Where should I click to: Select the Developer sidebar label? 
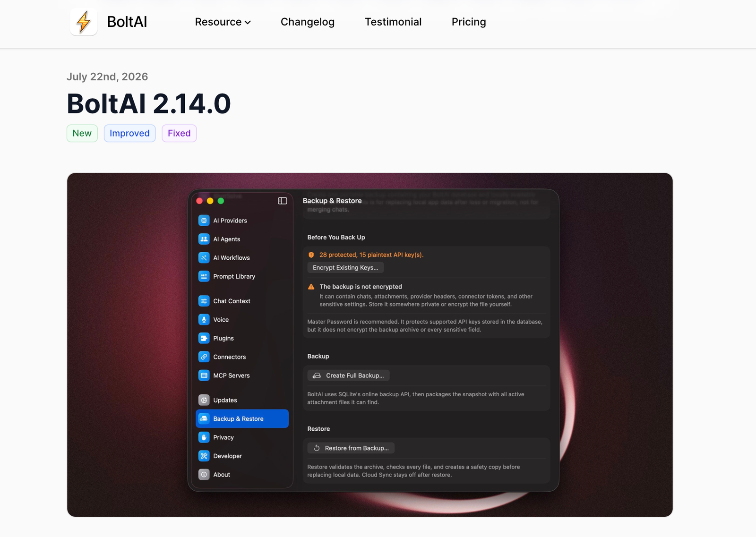(228, 456)
